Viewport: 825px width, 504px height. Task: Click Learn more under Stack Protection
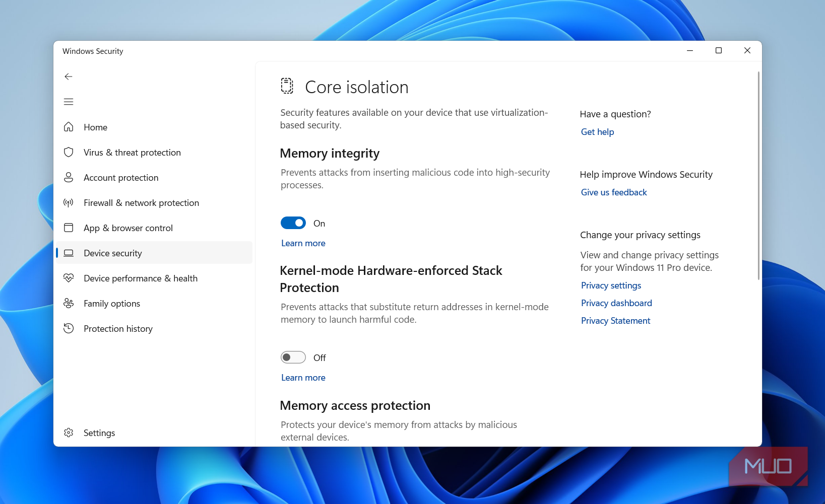click(x=303, y=378)
